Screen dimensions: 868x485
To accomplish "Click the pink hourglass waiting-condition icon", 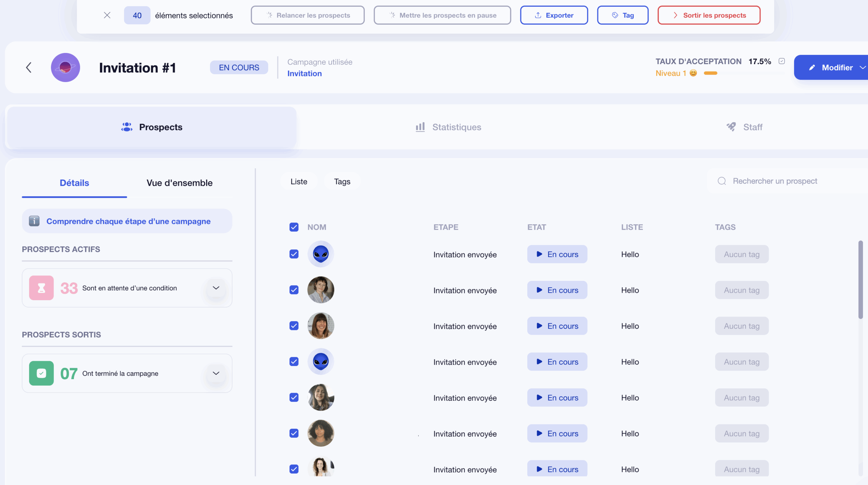I will click(x=41, y=288).
